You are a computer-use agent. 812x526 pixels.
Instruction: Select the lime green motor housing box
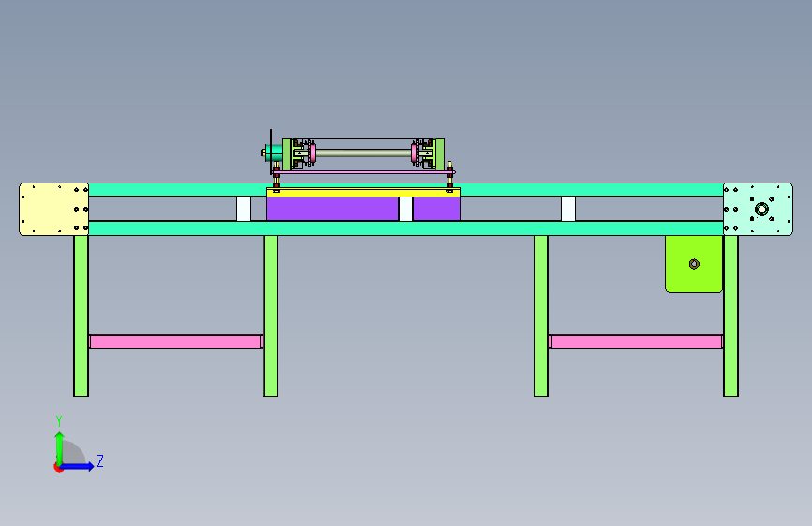(694, 264)
